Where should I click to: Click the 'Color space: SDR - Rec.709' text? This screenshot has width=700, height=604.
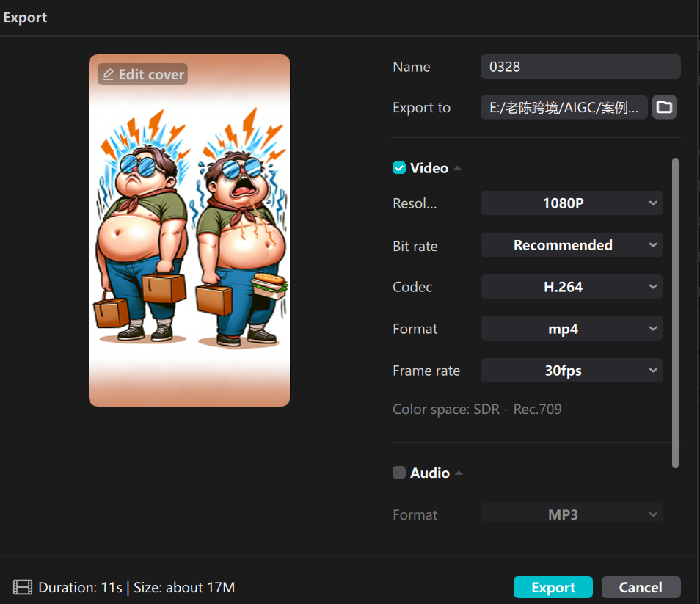point(477,409)
